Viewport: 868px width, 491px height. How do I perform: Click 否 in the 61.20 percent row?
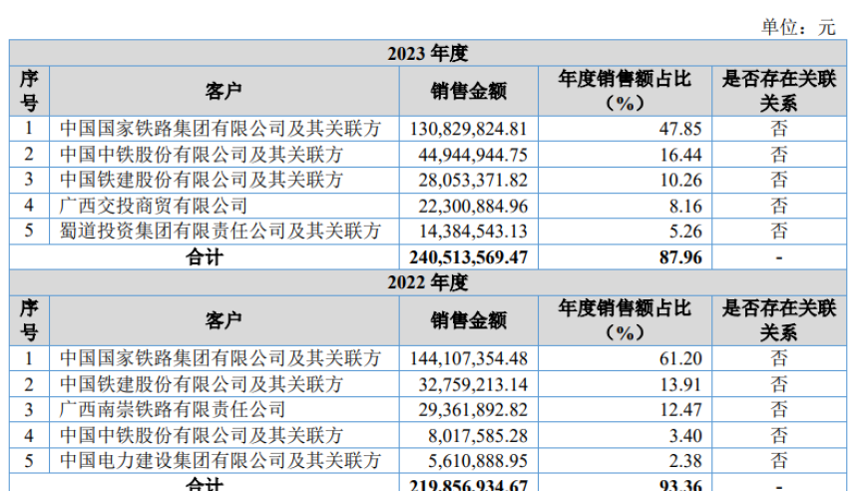(x=779, y=358)
